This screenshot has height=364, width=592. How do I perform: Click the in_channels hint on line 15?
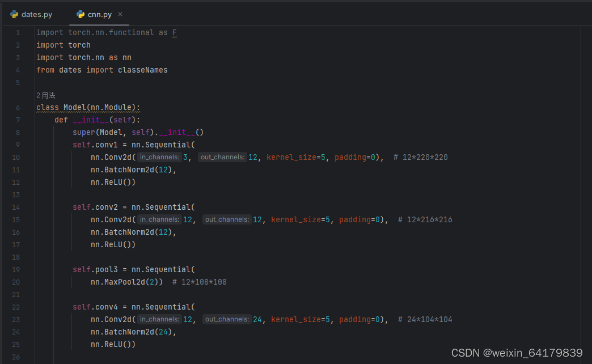[x=159, y=219]
